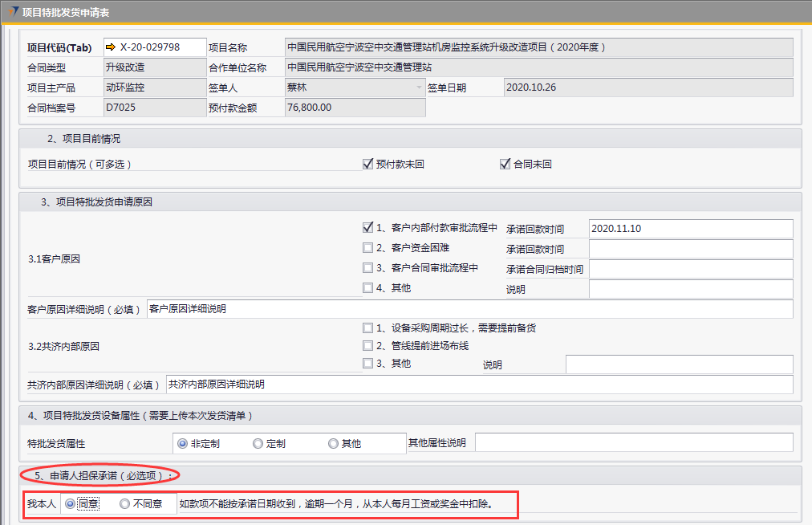The image size is (812, 525).
Task: Click the yellow arrow icon in the project code field
Action: click(x=111, y=47)
